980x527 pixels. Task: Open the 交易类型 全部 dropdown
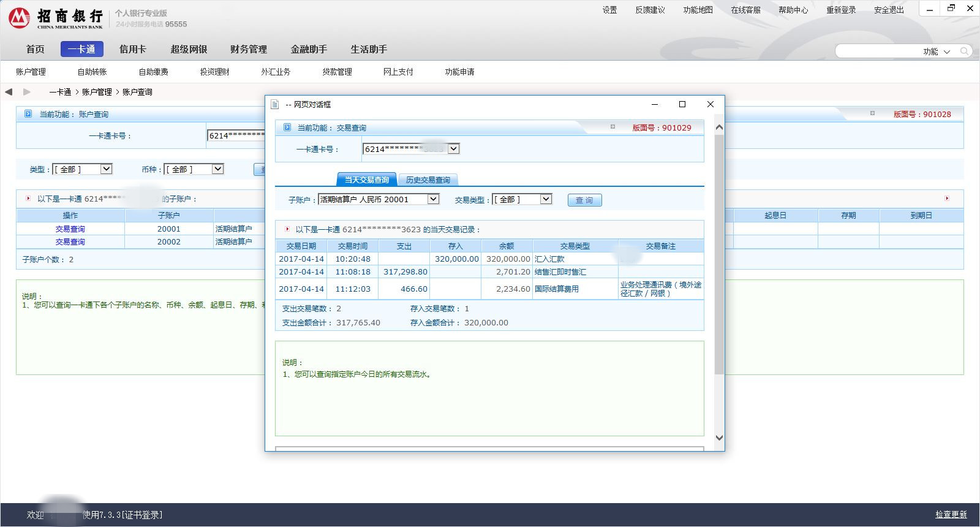point(546,199)
